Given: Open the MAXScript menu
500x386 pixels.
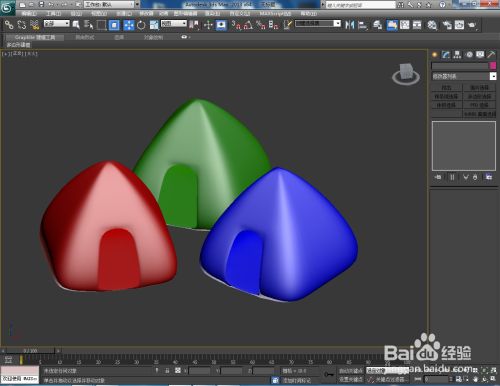Looking at the screenshot, I should click(x=275, y=14).
